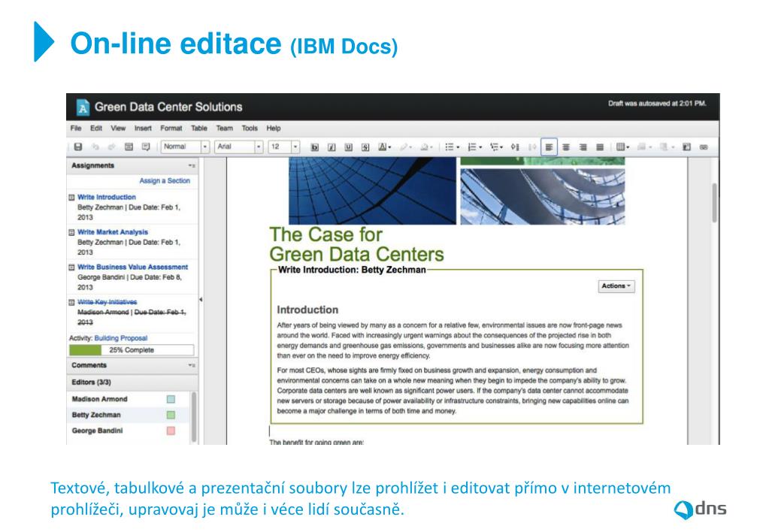Image resolution: width=769 pixels, height=532 pixels.
Task: Expand the Actions dropdown in section
Action: 616,286
